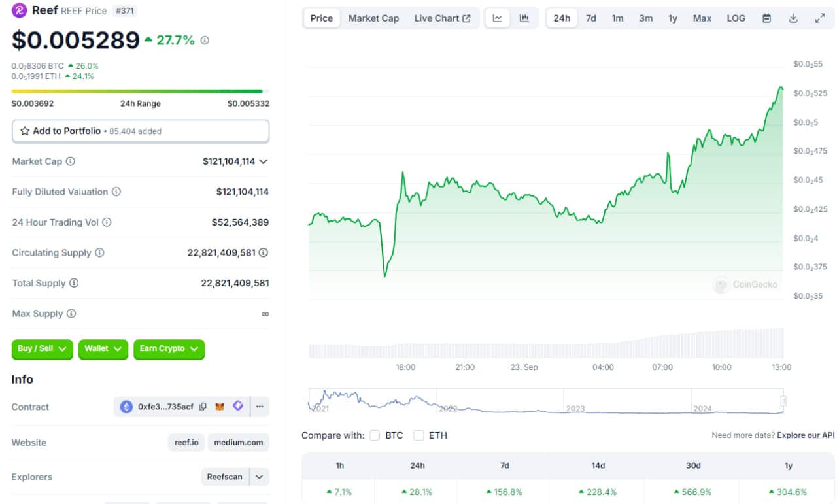Viewport: 837px width, 504px height.
Task: Click the 1y 304.6% performance cell
Action: coord(789,492)
